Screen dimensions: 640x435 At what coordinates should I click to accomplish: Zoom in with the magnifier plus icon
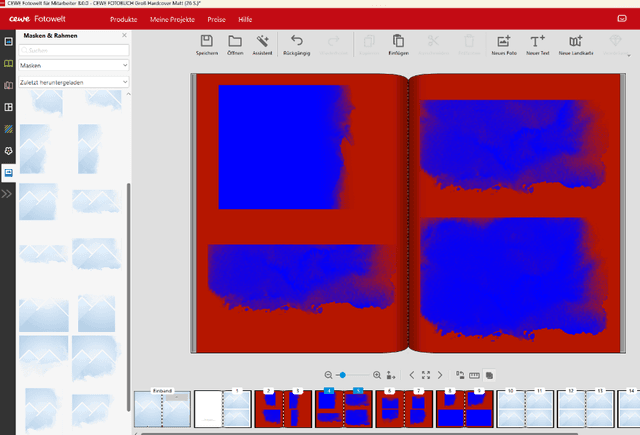click(x=377, y=375)
